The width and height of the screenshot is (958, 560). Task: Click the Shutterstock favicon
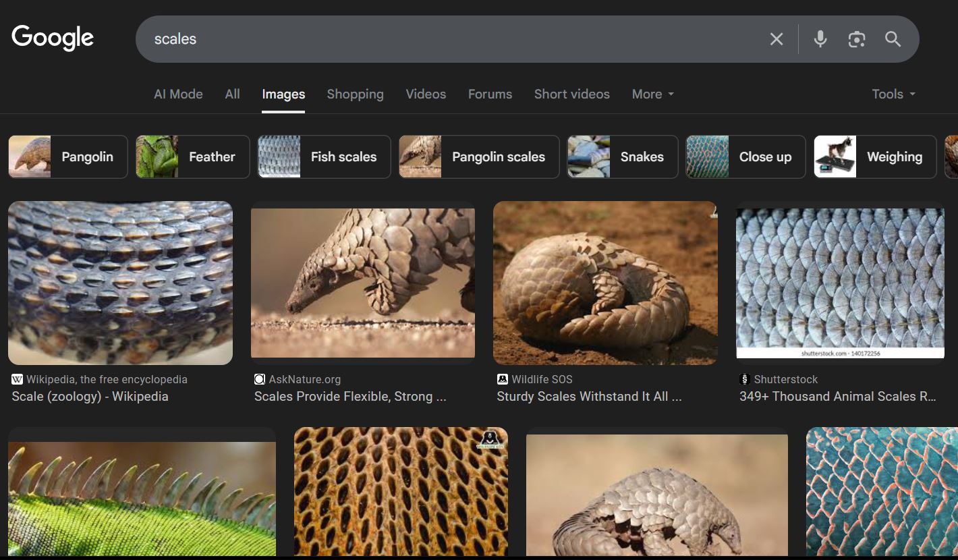click(x=745, y=379)
